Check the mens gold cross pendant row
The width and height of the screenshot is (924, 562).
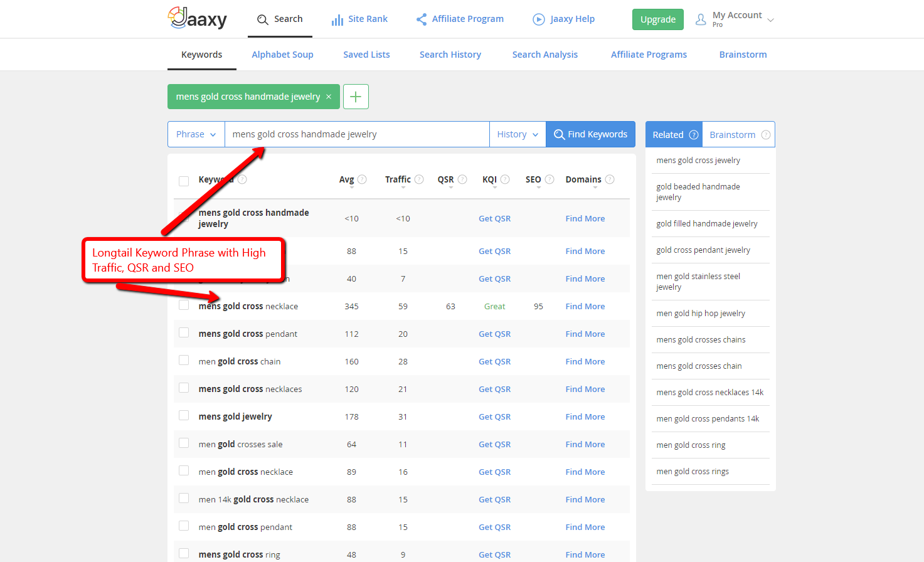184,332
